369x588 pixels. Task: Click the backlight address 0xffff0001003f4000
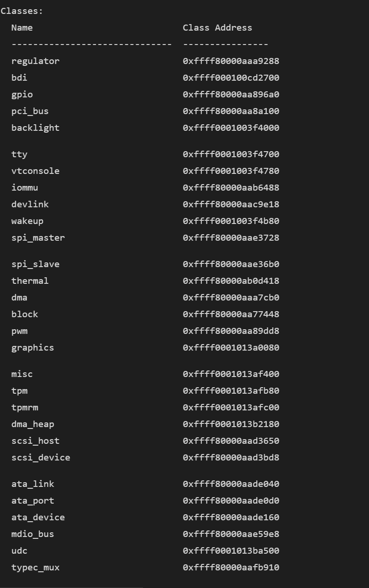coord(231,128)
